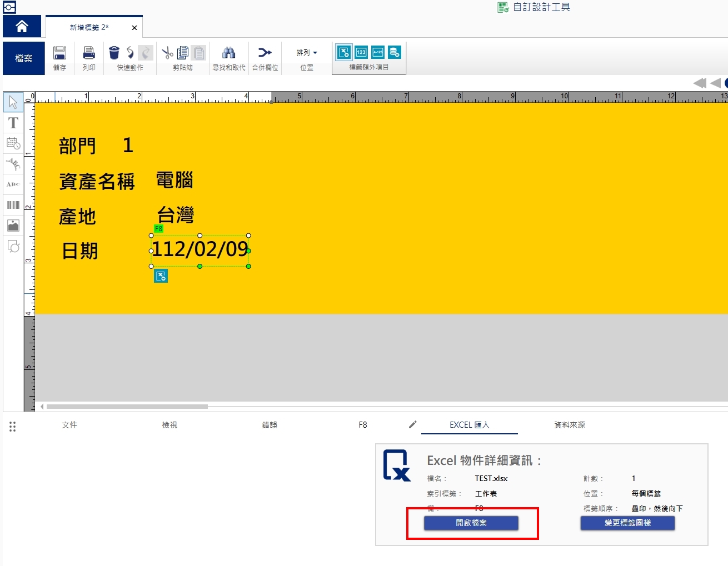Open the 檢視 bottom tab
This screenshot has height=566, width=728.
(x=169, y=425)
